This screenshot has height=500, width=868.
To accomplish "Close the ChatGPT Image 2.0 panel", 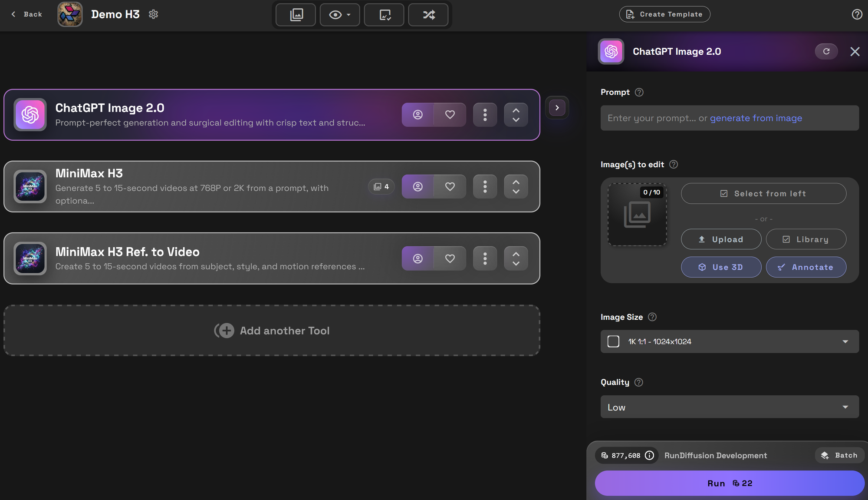I will (x=855, y=52).
